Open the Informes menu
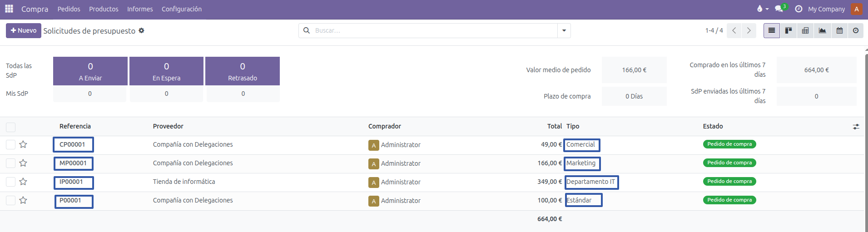The image size is (868, 232). (x=140, y=9)
